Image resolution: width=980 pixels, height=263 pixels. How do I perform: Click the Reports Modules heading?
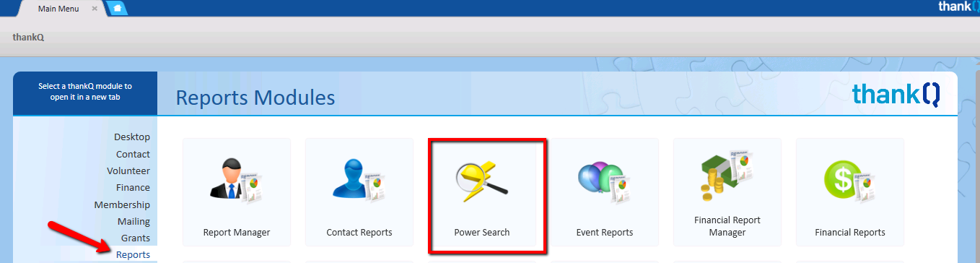(x=255, y=98)
